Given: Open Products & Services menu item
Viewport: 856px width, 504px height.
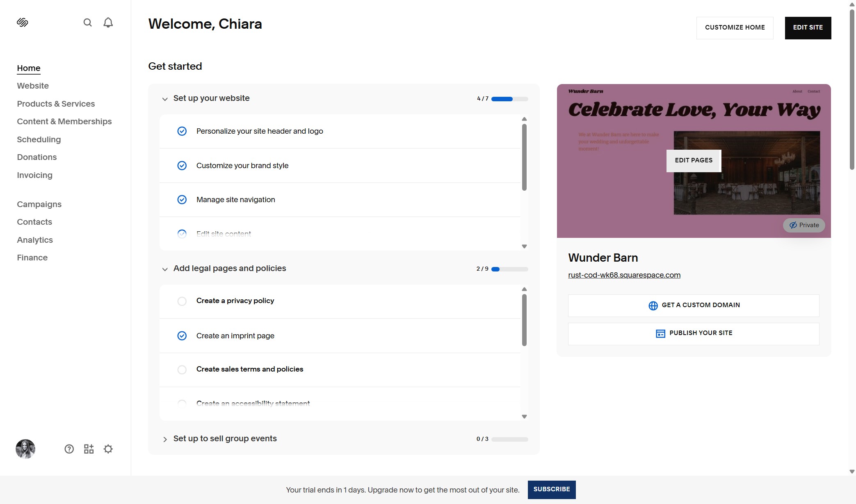Looking at the screenshot, I should pyautogui.click(x=56, y=104).
